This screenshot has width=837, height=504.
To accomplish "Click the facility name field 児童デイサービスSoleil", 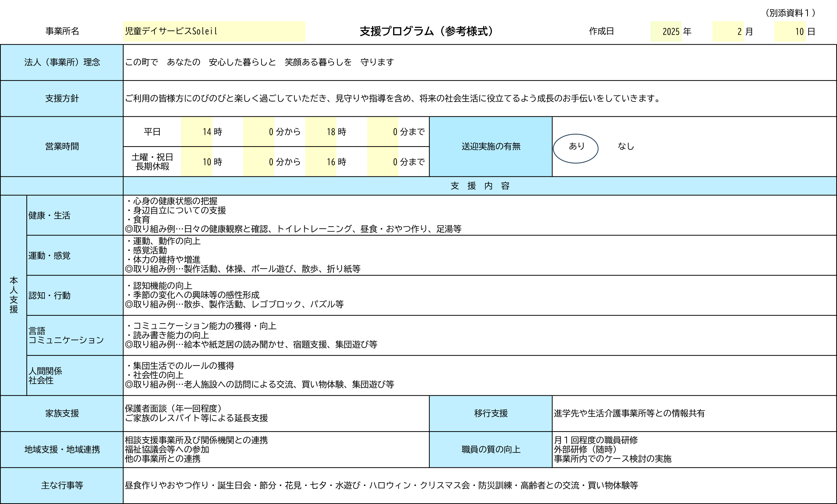I will (214, 31).
